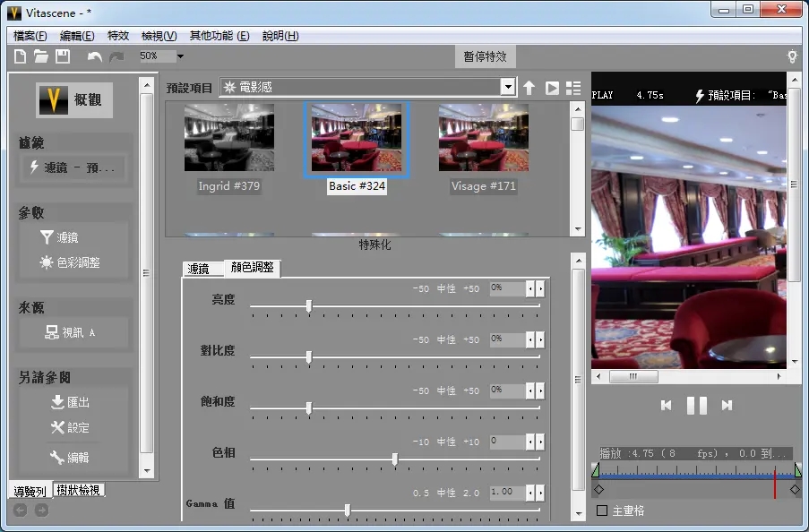809x532 pixels.
Task: Switch preset list view layout icon
Action: pyautogui.click(x=573, y=88)
